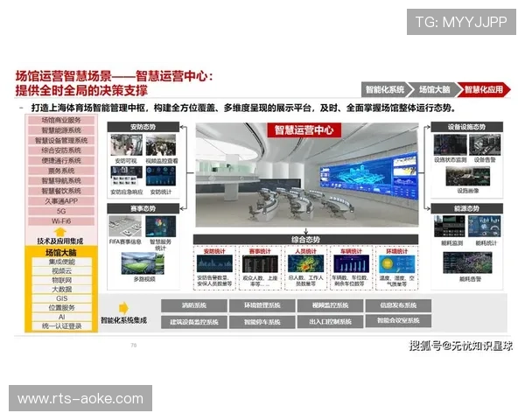This screenshot has width=525, height=420.
Task: Click the 大数据 row
Action: [x=61, y=290]
